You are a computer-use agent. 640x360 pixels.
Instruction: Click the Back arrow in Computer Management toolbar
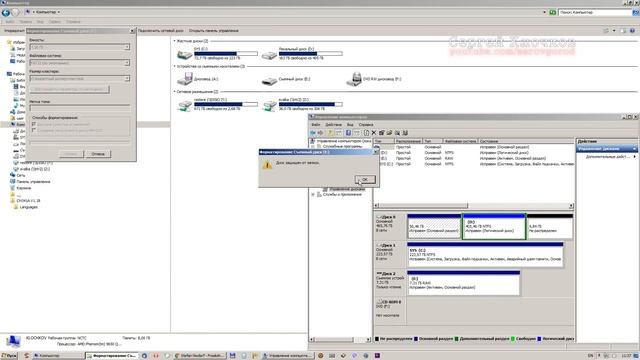[x=313, y=133]
